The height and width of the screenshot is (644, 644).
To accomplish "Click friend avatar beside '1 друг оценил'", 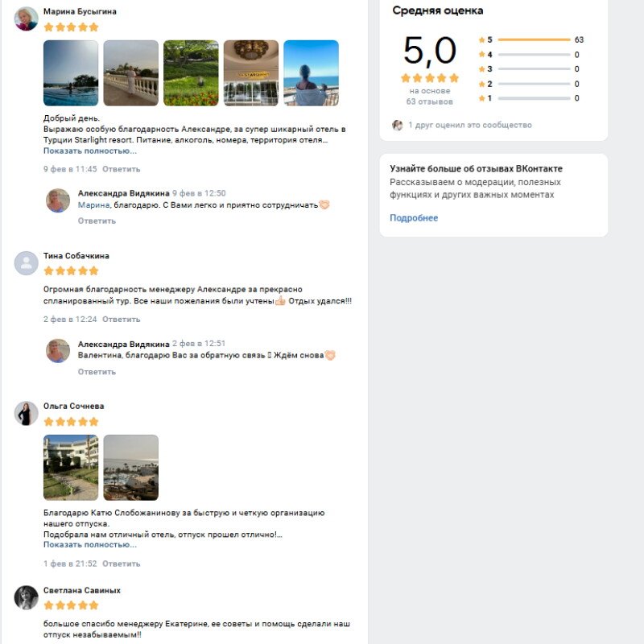I will pos(397,125).
